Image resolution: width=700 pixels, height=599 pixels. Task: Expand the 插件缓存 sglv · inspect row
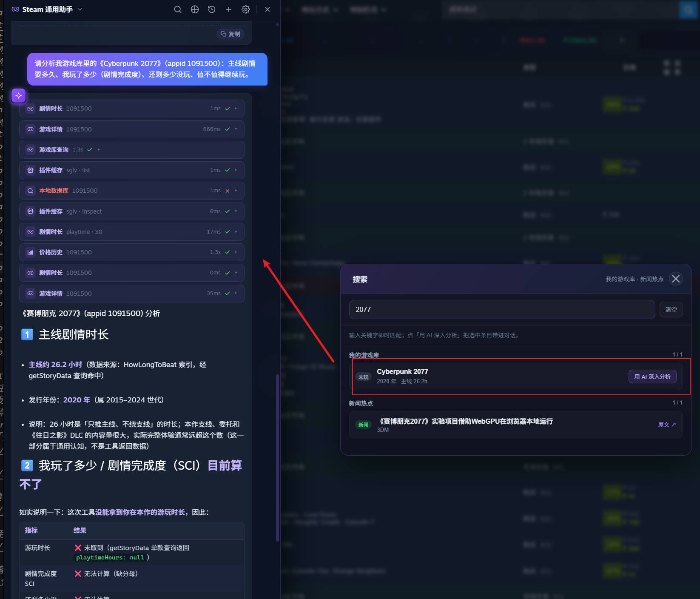(x=132, y=211)
